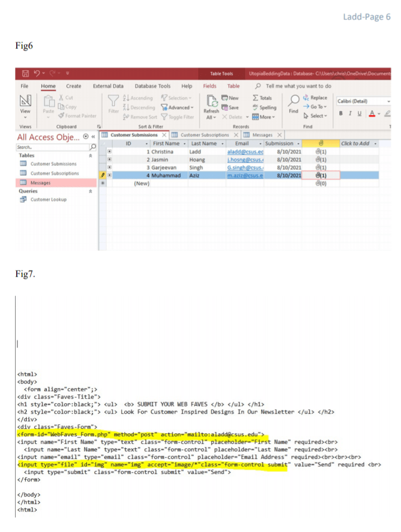Viewport: 401px width, 532px height.
Task: Open the font color dropdown arrow
Action: [378, 113]
